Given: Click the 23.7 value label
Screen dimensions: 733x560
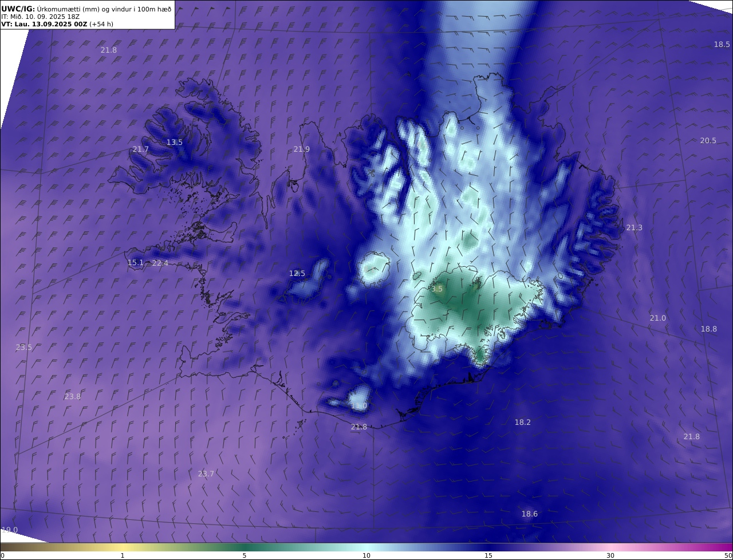Looking at the screenshot, I should (206, 474).
